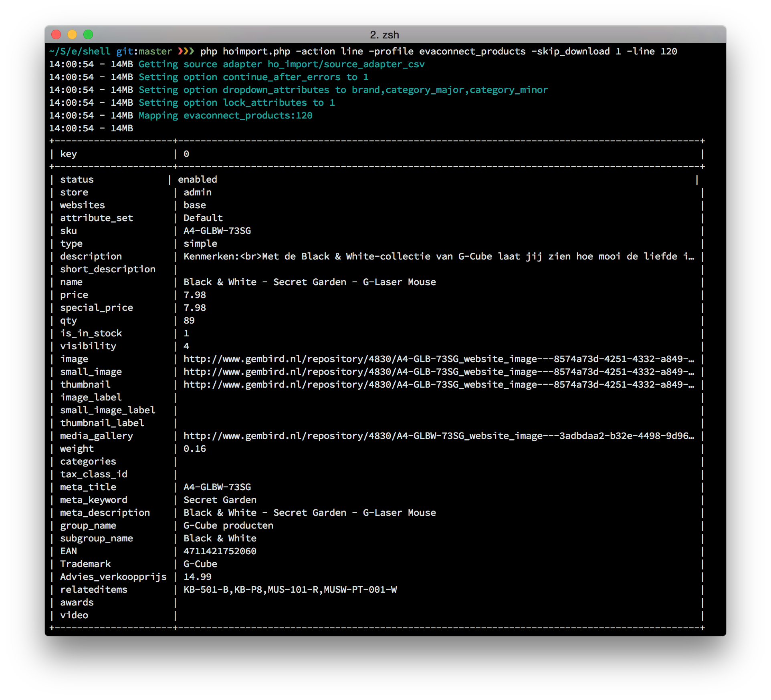Click the green fullscreen window button
This screenshot has height=700, width=771.
tap(88, 35)
